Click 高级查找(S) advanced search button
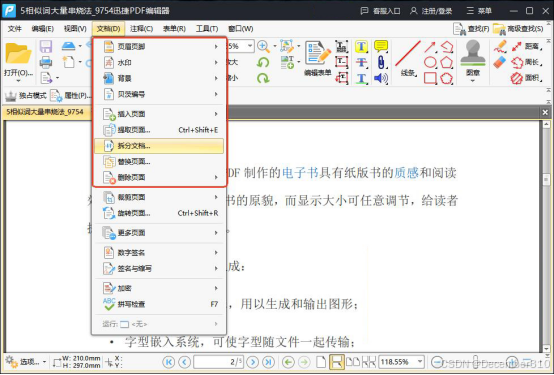This screenshot has height=375, width=554. [518, 29]
